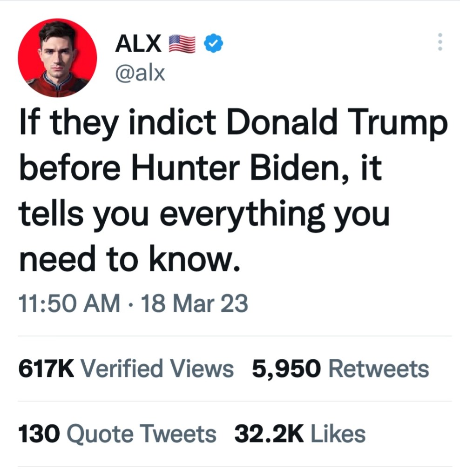This screenshot has height=476, width=460.
Task: Show the Likes list label
Action: tap(338, 434)
